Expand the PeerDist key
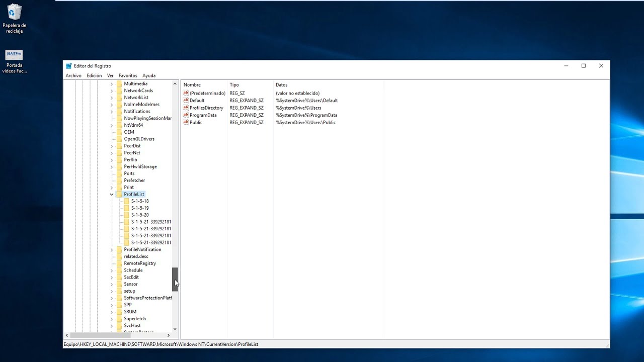Screen dimensions: 644x362 click(x=112, y=146)
